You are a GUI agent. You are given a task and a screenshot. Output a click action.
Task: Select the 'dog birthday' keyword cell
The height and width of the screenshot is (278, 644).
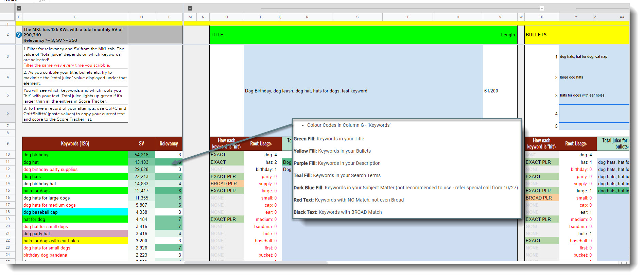click(75, 155)
